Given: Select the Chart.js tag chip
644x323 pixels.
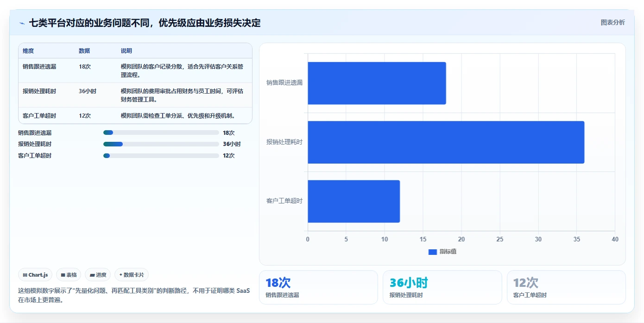Looking at the screenshot, I should pyautogui.click(x=36, y=275).
